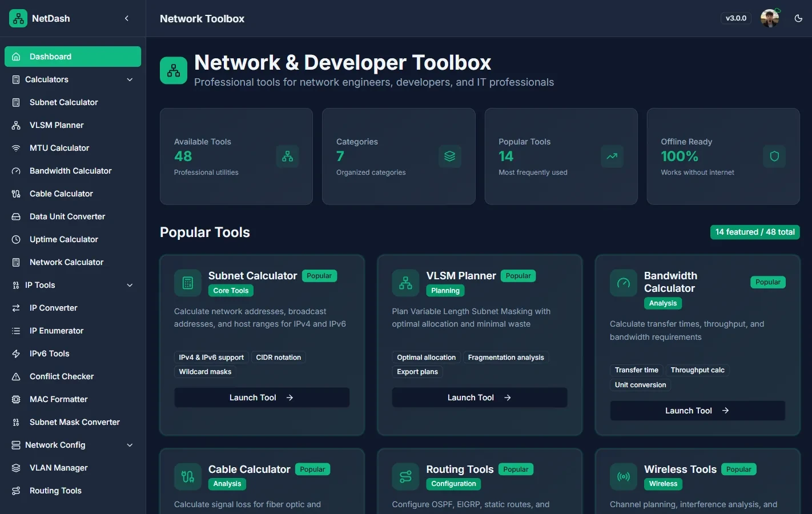Click the Cable Calculator card icon
The width and height of the screenshot is (812, 514).
tap(188, 476)
